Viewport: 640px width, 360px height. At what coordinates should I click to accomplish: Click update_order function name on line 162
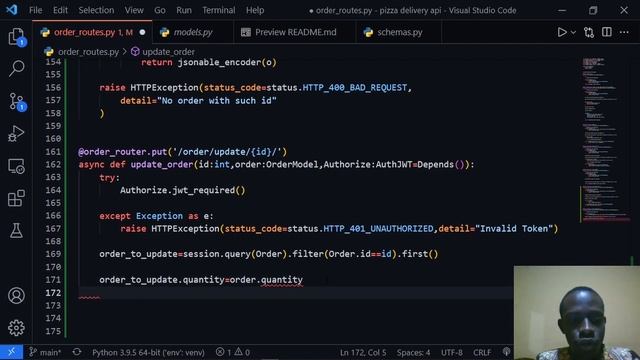(162, 164)
